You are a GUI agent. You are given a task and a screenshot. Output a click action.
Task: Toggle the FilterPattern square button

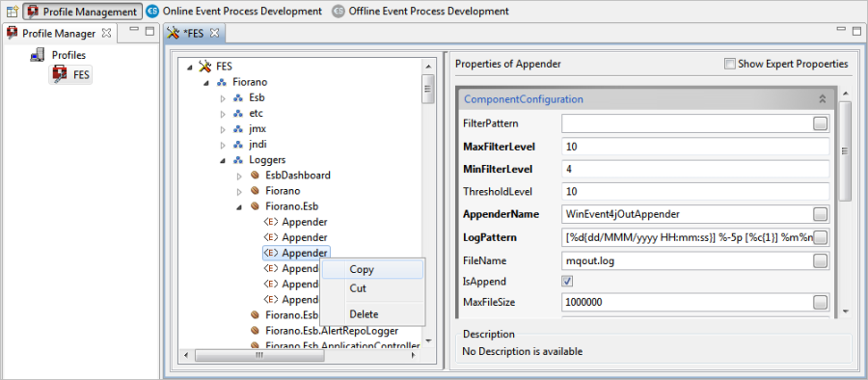[x=821, y=123]
